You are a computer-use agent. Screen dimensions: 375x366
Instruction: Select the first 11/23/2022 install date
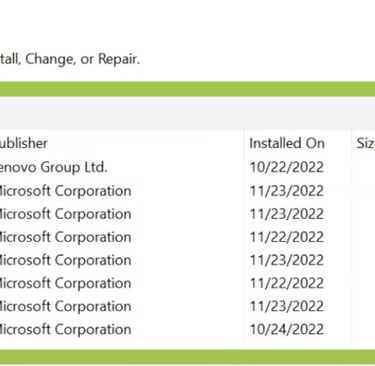click(x=287, y=191)
